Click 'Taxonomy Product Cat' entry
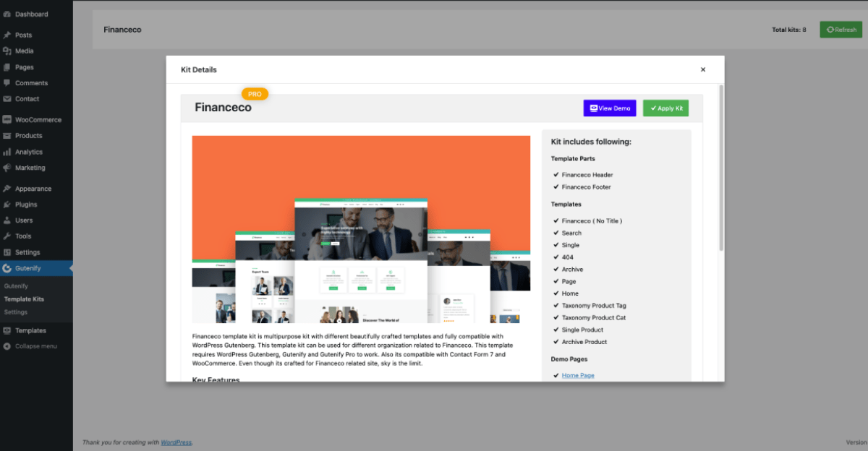The image size is (868, 451). 594,318
